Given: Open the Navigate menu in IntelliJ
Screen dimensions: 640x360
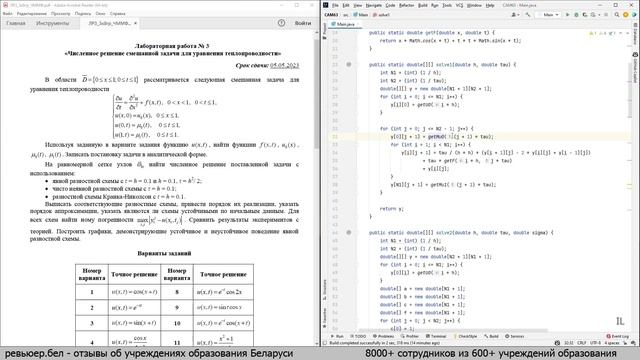Looking at the screenshot, I should tap(373, 5).
